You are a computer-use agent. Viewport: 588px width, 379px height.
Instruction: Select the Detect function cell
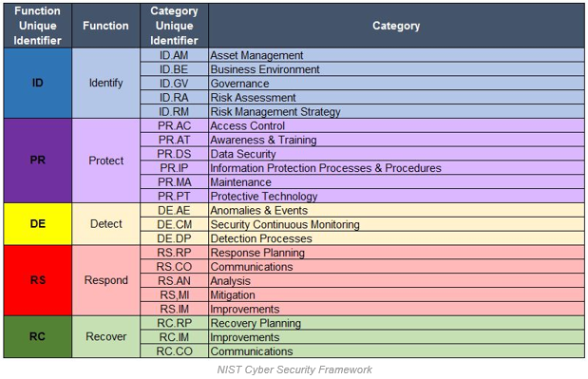click(x=105, y=224)
